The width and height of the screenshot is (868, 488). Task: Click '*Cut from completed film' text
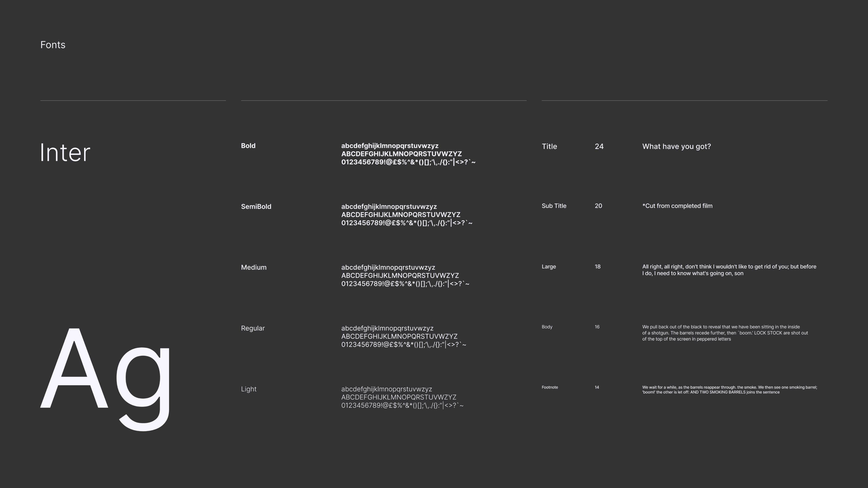[x=677, y=206]
